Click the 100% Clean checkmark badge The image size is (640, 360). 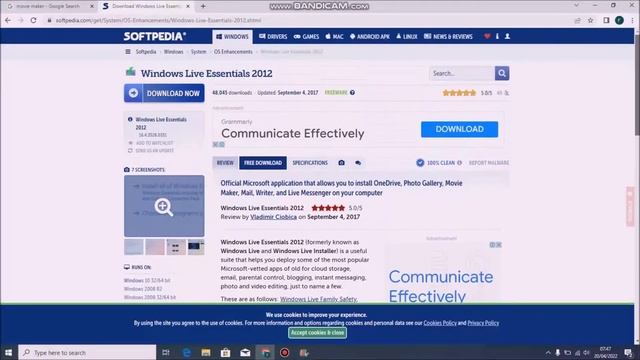420,163
